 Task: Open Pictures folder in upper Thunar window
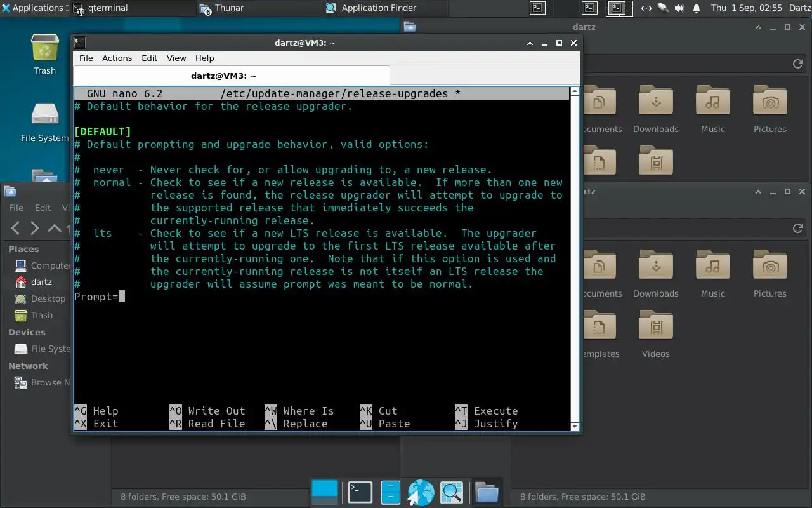pos(770,109)
